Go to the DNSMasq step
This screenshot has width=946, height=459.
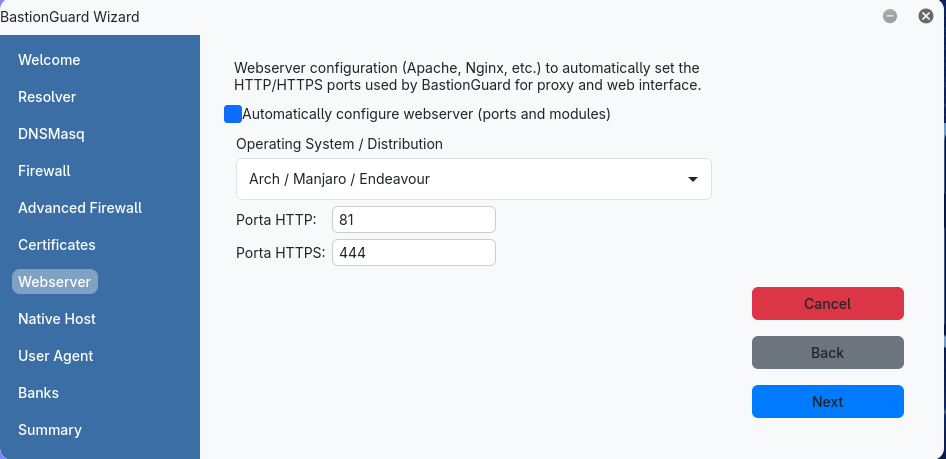pyautogui.click(x=51, y=134)
